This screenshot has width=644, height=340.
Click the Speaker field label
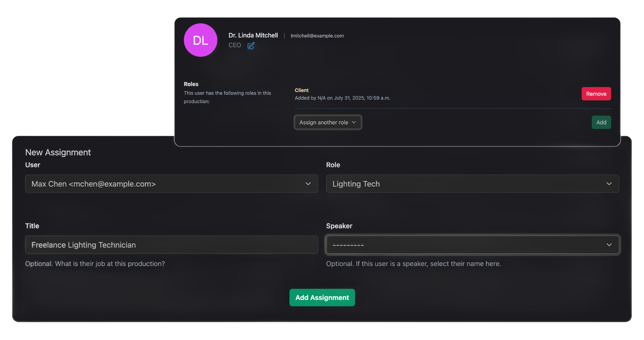tap(339, 226)
